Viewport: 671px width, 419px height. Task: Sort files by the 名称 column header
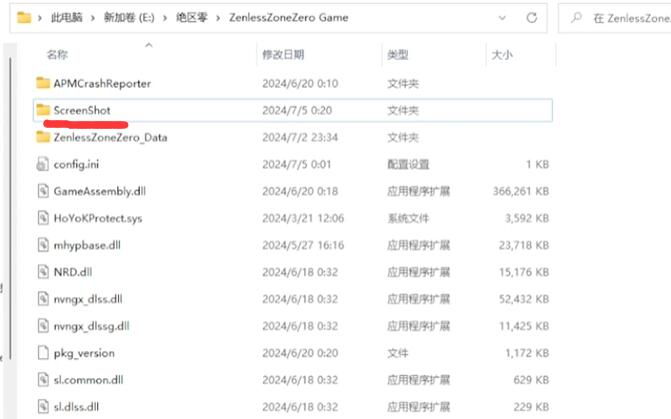pos(57,55)
